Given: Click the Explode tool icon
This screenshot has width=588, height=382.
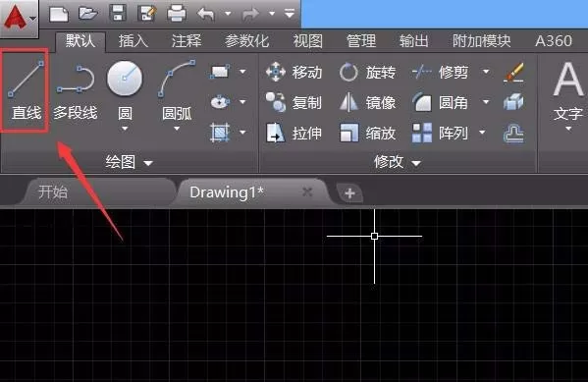Looking at the screenshot, I should [x=513, y=102].
